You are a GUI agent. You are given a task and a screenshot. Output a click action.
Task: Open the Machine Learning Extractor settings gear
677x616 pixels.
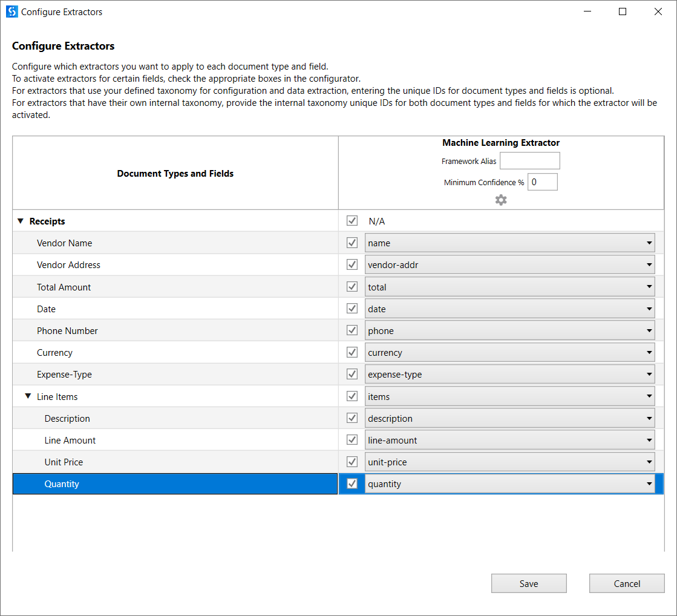coord(501,200)
